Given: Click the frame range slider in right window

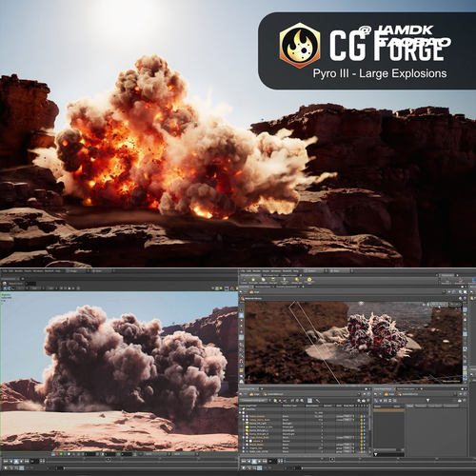Looking at the screenshot, I should [388, 468].
